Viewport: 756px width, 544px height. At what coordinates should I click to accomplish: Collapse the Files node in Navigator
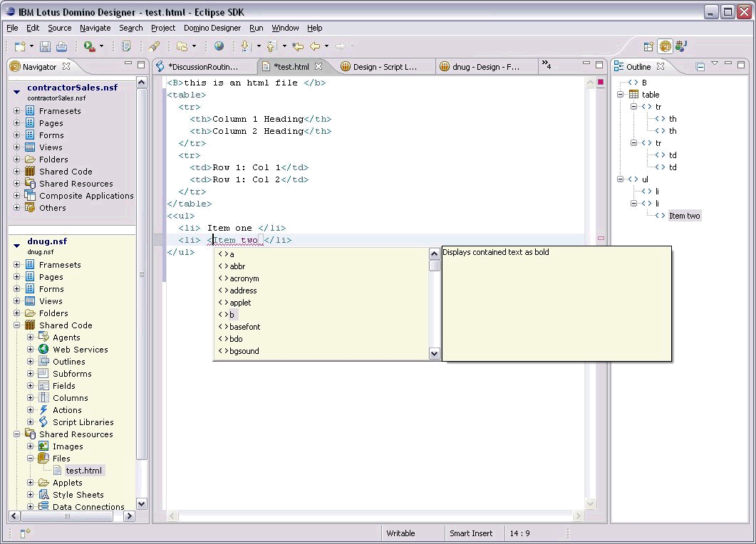[x=31, y=459]
